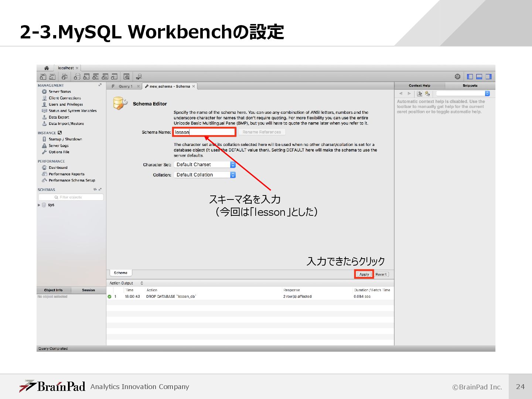
Task: Open Server Status in Management
Action: (x=57, y=92)
